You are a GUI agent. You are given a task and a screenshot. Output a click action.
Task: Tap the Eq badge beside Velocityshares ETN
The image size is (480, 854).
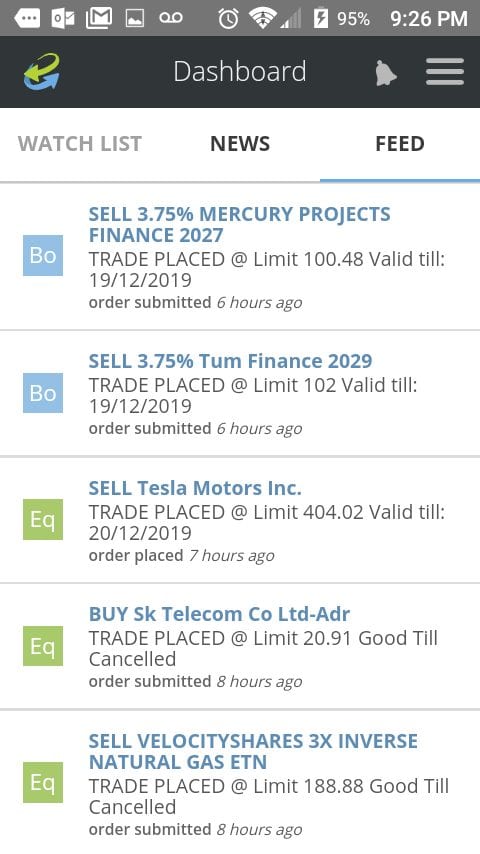pos(43,783)
